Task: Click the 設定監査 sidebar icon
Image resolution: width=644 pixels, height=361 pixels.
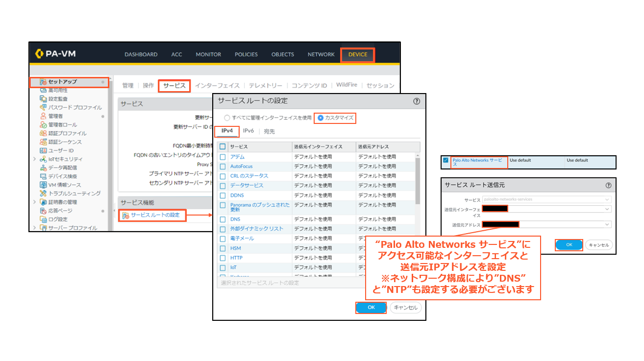Action: [x=43, y=99]
